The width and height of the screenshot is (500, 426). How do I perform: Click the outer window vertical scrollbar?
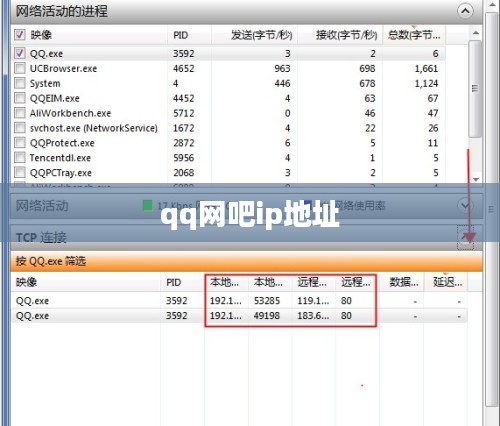point(491,209)
